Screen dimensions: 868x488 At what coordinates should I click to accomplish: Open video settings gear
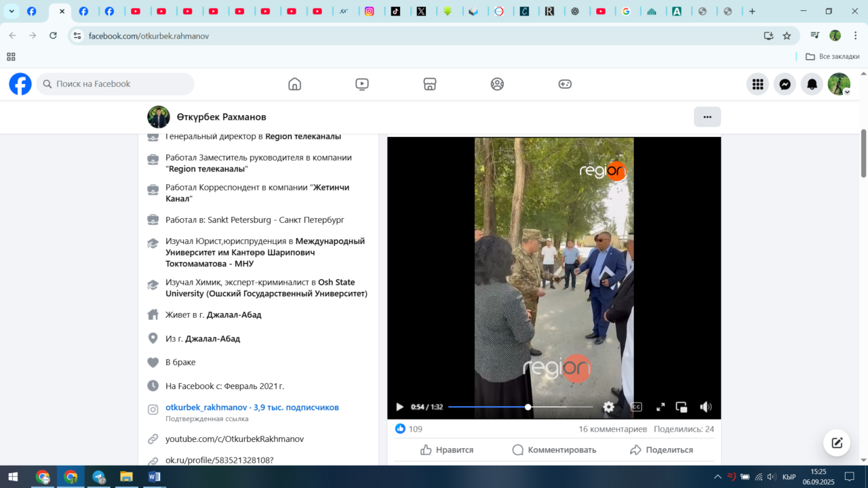[x=609, y=407]
